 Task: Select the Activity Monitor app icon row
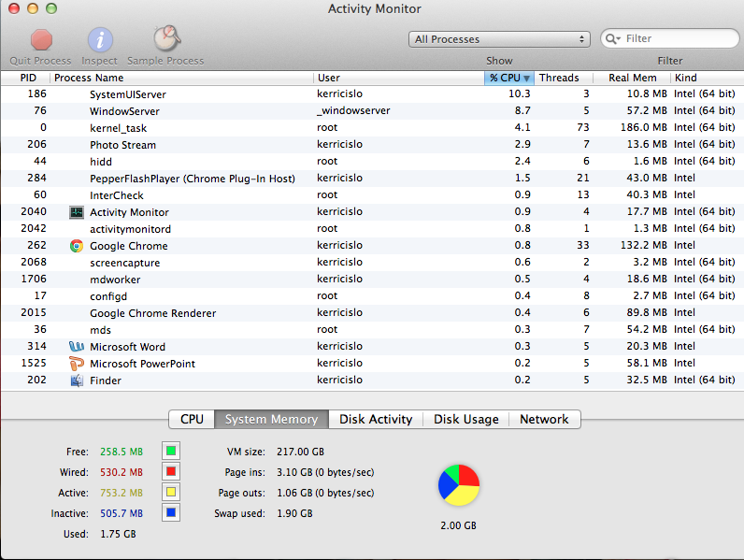pos(77,212)
